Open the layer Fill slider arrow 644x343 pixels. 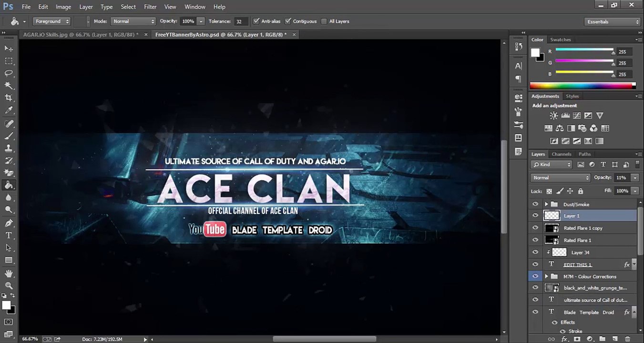point(635,191)
